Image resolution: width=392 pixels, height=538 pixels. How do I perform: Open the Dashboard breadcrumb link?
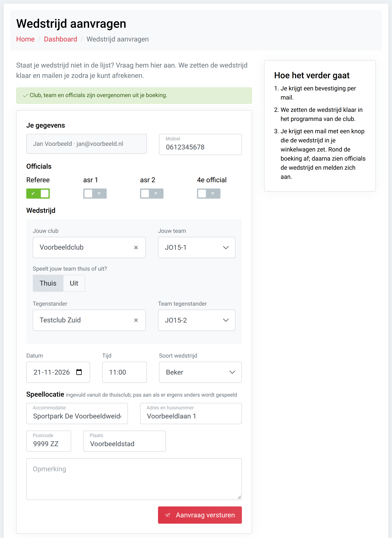(60, 39)
